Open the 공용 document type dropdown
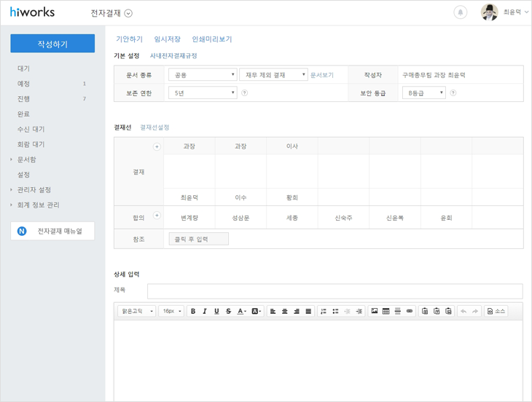 pyautogui.click(x=203, y=75)
